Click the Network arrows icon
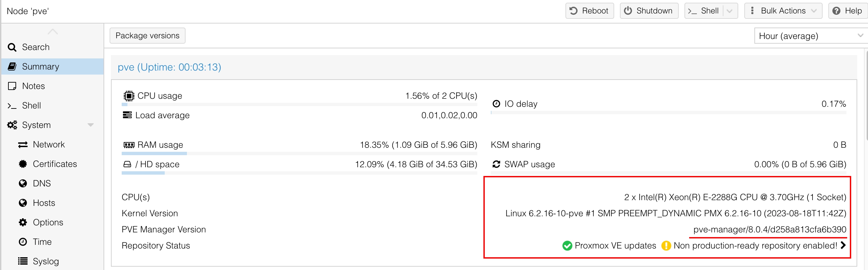The width and height of the screenshot is (868, 270). [x=23, y=145]
